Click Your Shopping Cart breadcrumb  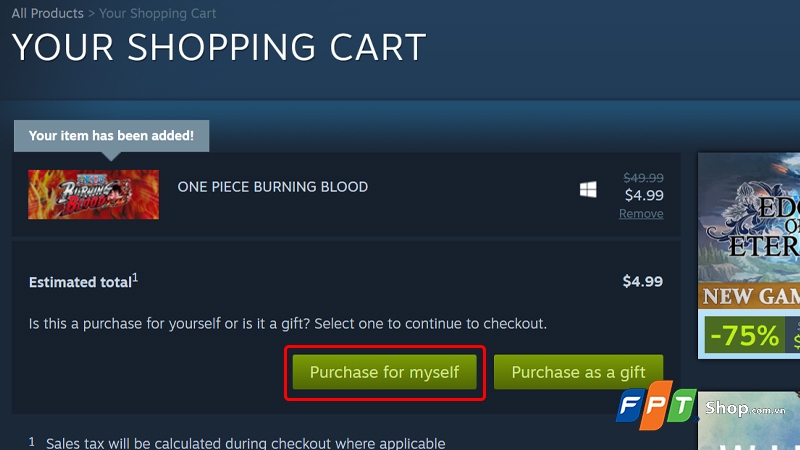click(x=157, y=13)
